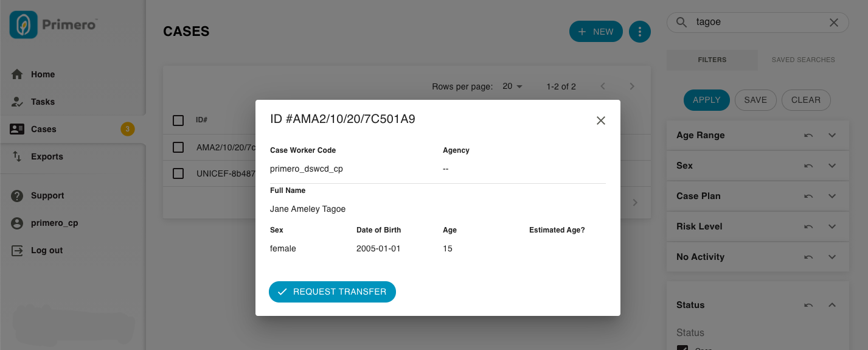Click the AMA2/10/20 case ID in table
The image size is (868, 350).
click(226, 147)
